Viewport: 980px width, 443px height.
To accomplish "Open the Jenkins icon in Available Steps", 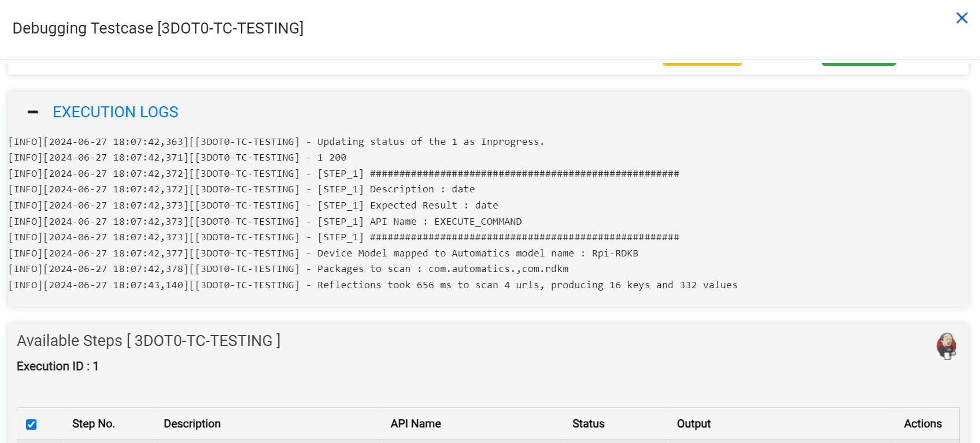I will [x=946, y=346].
